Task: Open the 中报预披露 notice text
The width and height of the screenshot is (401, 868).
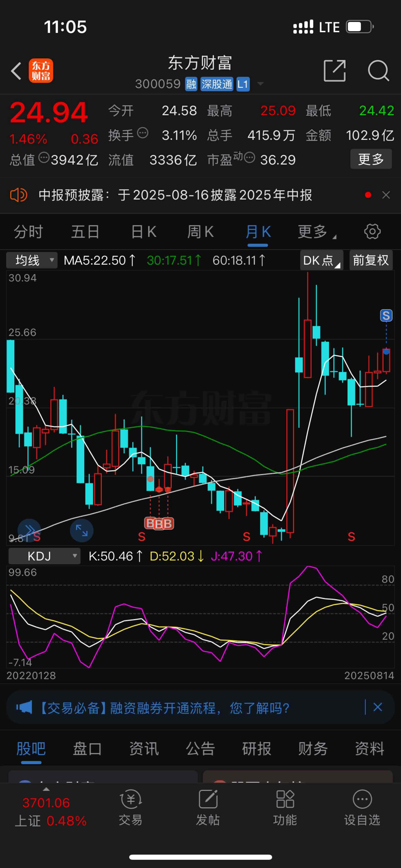Action: tap(175, 195)
